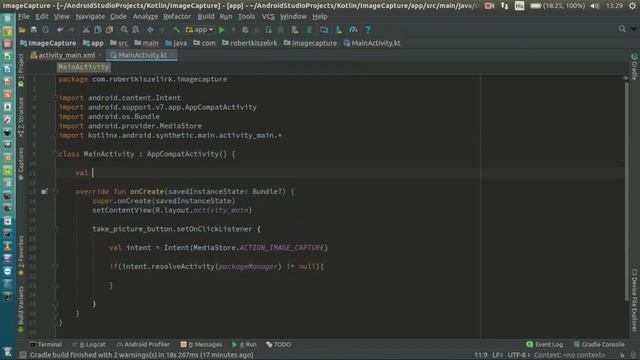Open the Tools menu
The width and height of the screenshot is (640, 360).
[x=247, y=16]
